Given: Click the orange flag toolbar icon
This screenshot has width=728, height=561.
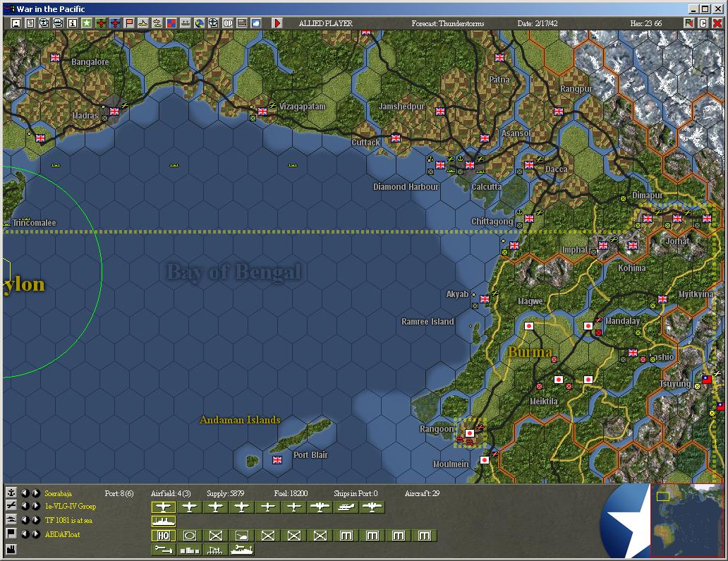Looking at the screenshot, I should (x=129, y=23).
